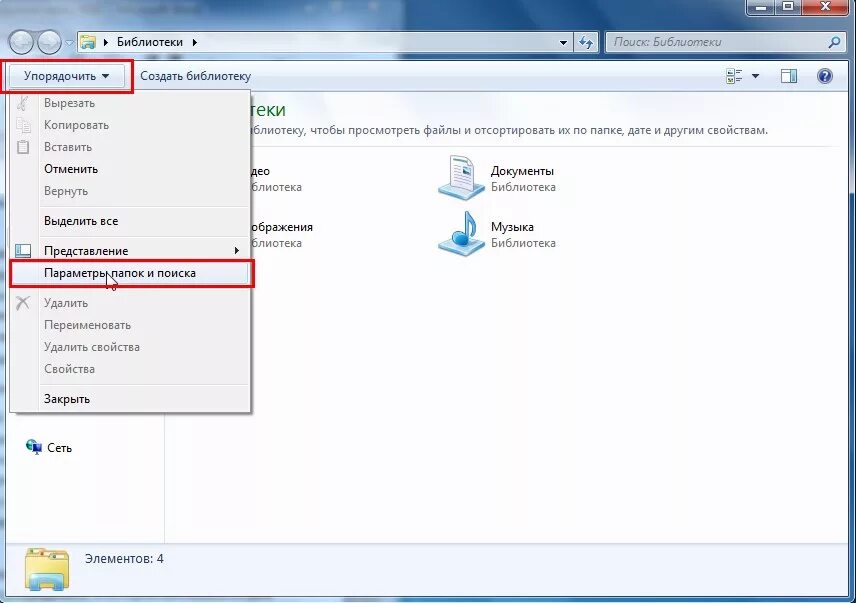The height and width of the screenshot is (603, 856).
Task: Click the Libraries folder icon in details pane
Action: tap(47, 569)
